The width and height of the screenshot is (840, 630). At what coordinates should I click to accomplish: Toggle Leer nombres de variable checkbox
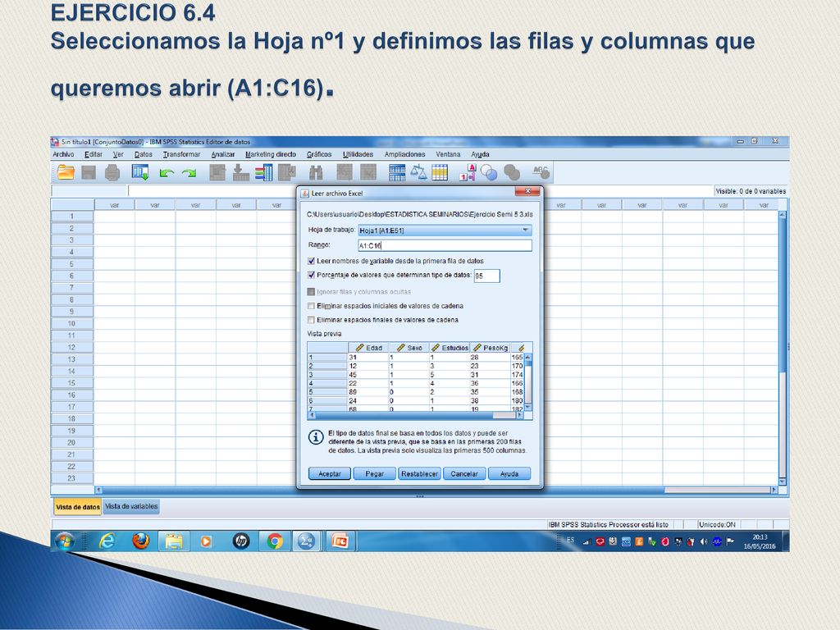(x=311, y=261)
